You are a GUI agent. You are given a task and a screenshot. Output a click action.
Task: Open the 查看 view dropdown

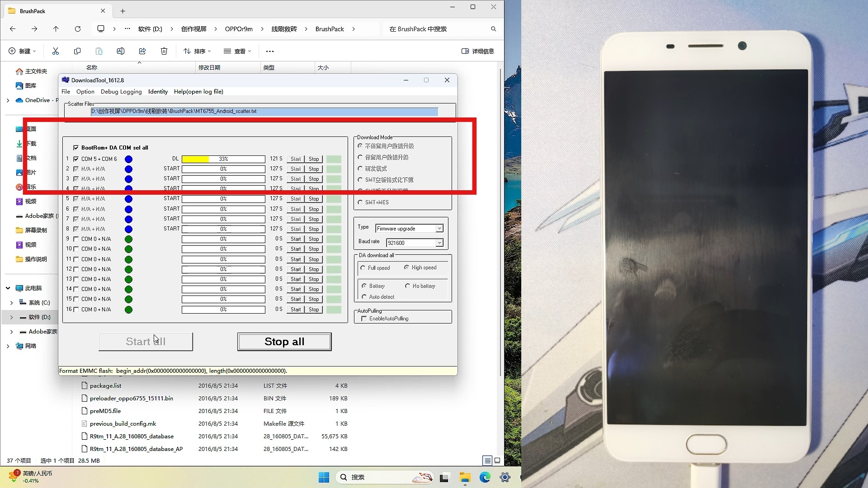[x=237, y=51]
